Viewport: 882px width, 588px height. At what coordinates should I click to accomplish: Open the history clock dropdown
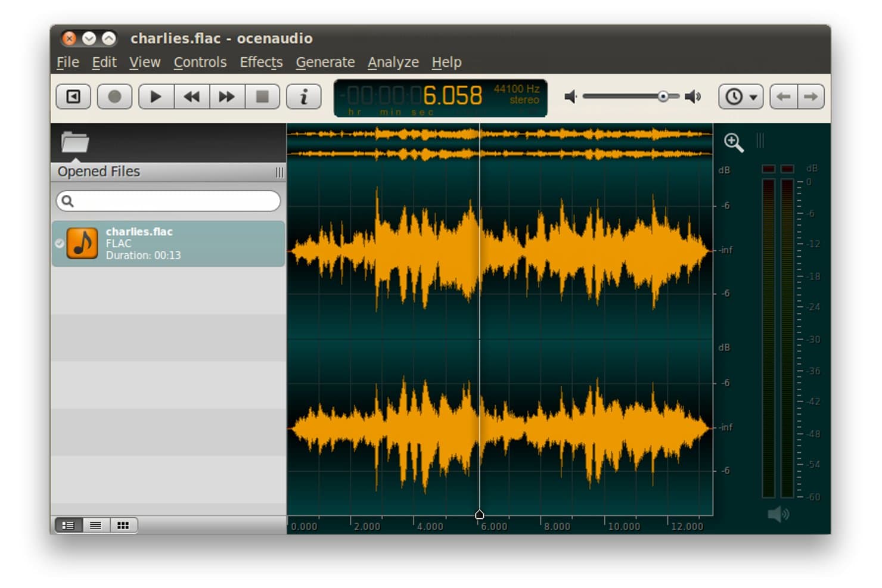click(741, 97)
